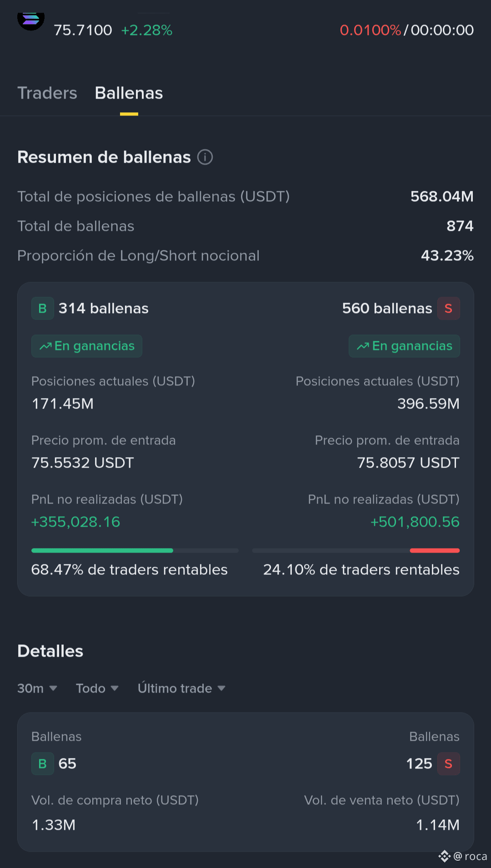Tap the green 68.47% profitable traders bar
This screenshot has height=868, width=491.
pos(102,551)
